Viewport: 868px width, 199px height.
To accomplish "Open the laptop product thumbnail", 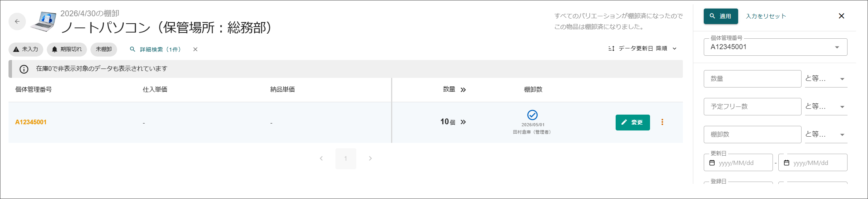I will point(44,21).
